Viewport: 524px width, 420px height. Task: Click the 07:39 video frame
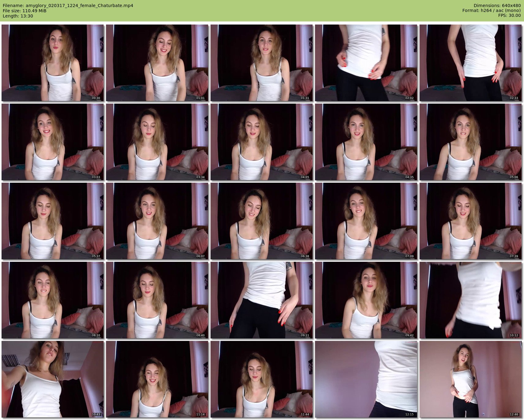[471, 221]
